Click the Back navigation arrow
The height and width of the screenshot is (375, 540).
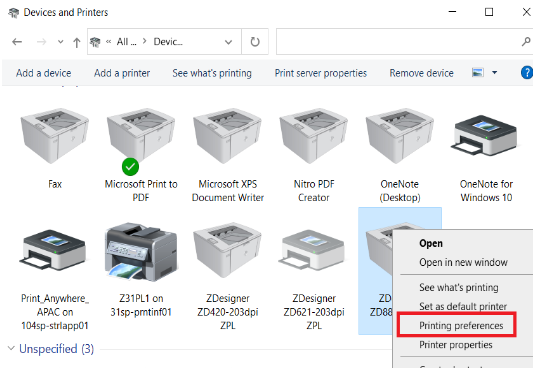coord(17,42)
